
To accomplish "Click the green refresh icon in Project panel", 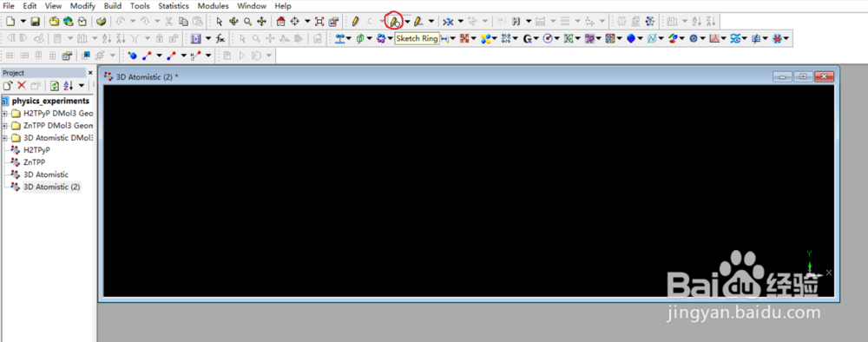I will 54,85.
